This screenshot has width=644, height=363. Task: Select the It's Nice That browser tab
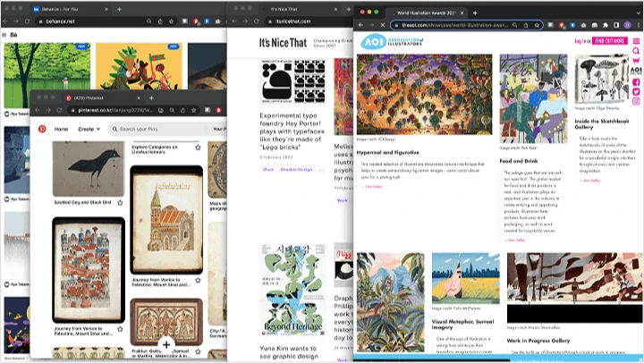pos(300,9)
